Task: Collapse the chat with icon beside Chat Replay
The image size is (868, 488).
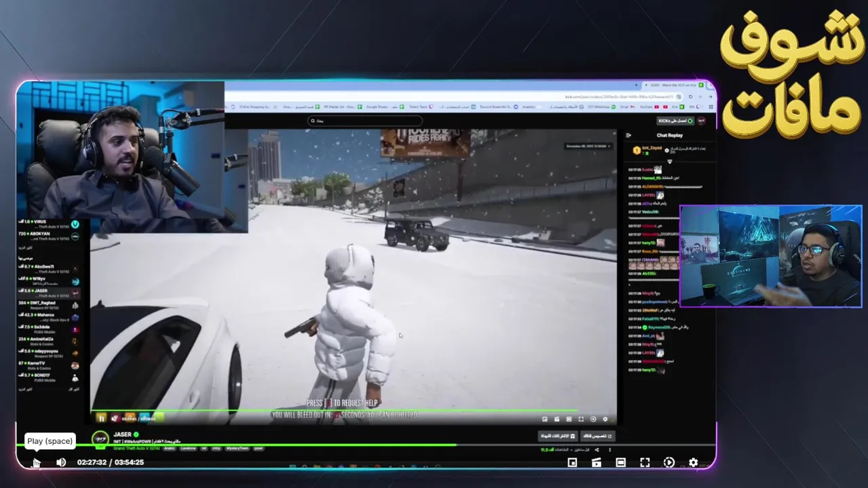Action: click(x=629, y=135)
